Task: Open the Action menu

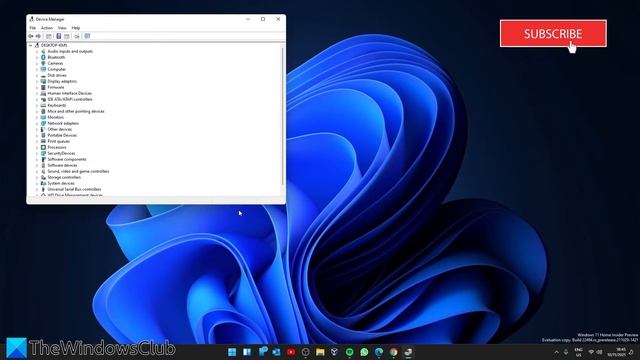Action: pos(47,28)
